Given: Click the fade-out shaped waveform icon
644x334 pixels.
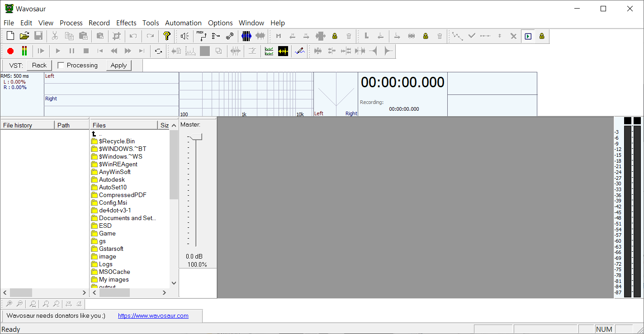Looking at the screenshot, I should [x=388, y=51].
